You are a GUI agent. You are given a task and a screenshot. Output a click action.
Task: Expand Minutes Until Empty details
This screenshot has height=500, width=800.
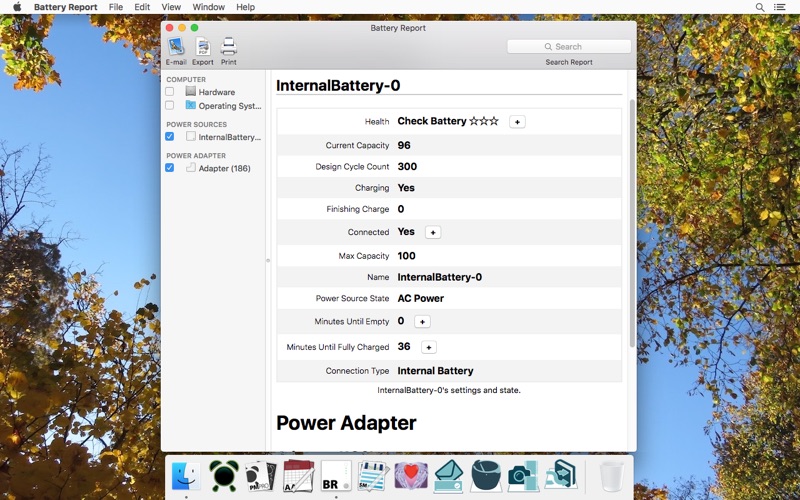point(422,321)
